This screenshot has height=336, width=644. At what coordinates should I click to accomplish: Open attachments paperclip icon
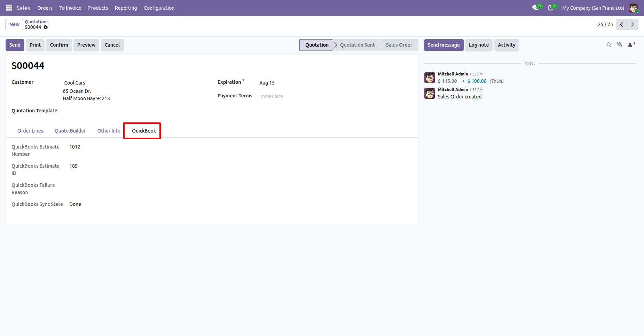tap(620, 45)
